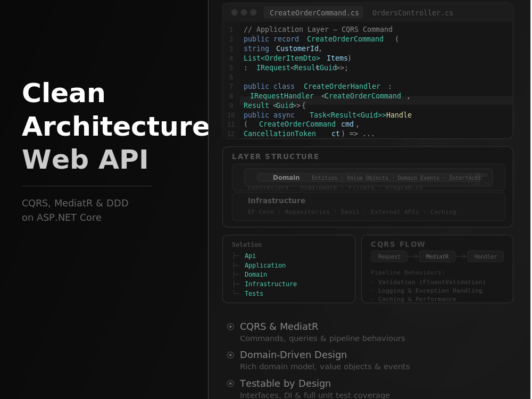532x399 pixels.
Task: Open the OrdersController.cs tab
Action: point(412,13)
